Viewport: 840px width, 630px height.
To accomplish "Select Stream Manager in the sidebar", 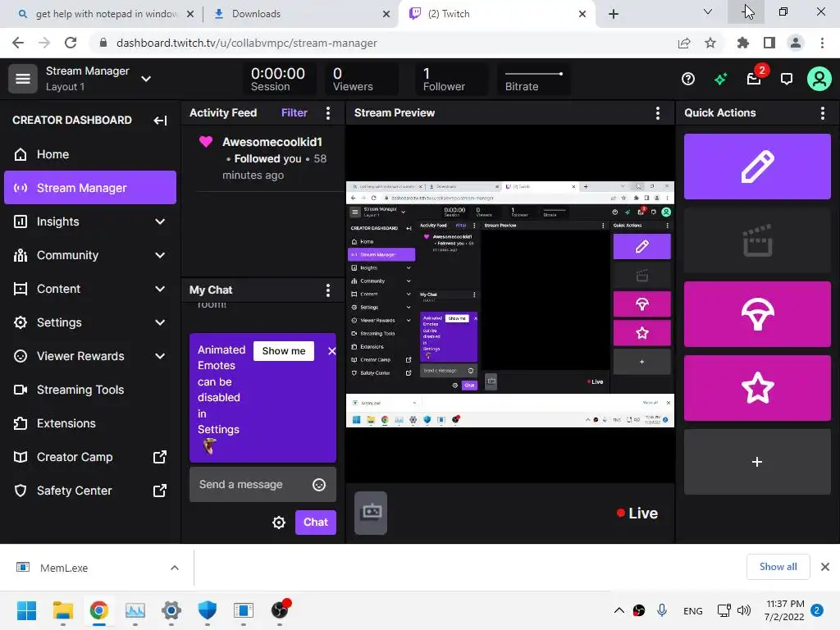I will 90,188.
